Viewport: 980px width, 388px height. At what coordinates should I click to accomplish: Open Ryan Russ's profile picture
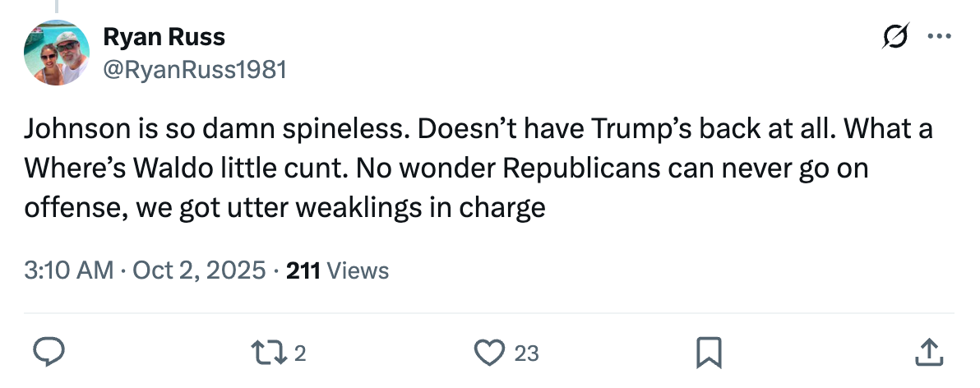click(x=57, y=53)
